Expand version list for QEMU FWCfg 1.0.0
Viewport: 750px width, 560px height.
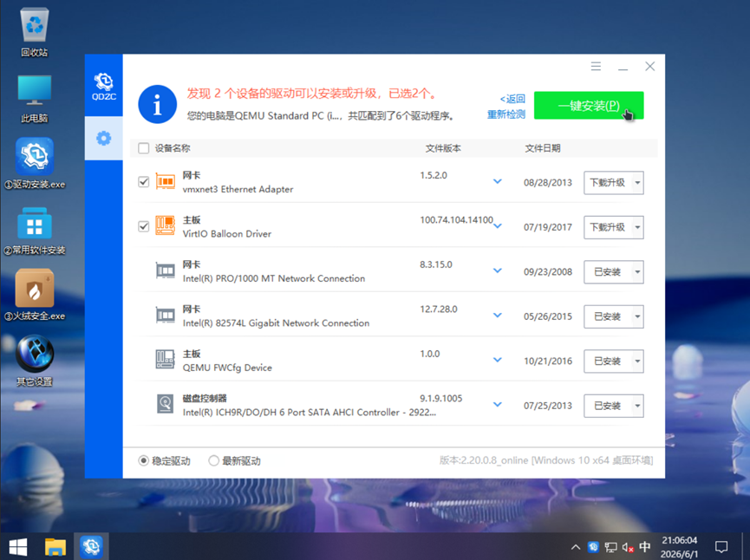pos(498,360)
